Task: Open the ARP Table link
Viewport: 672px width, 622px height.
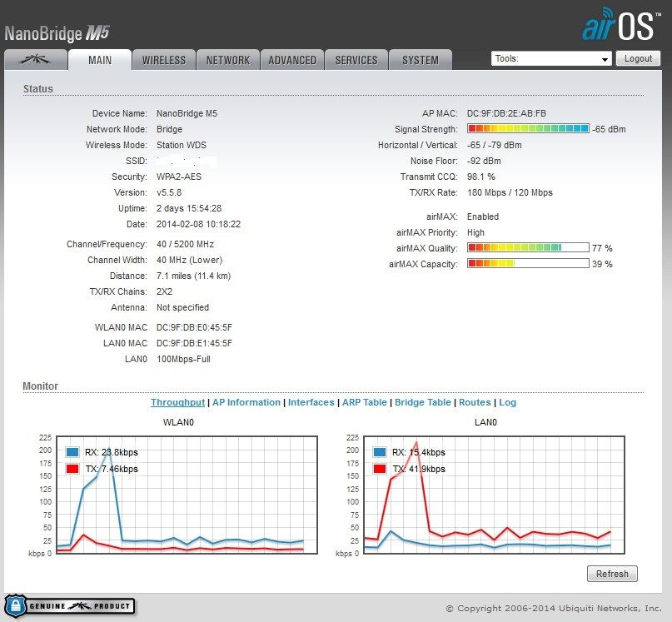Action: [x=364, y=402]
